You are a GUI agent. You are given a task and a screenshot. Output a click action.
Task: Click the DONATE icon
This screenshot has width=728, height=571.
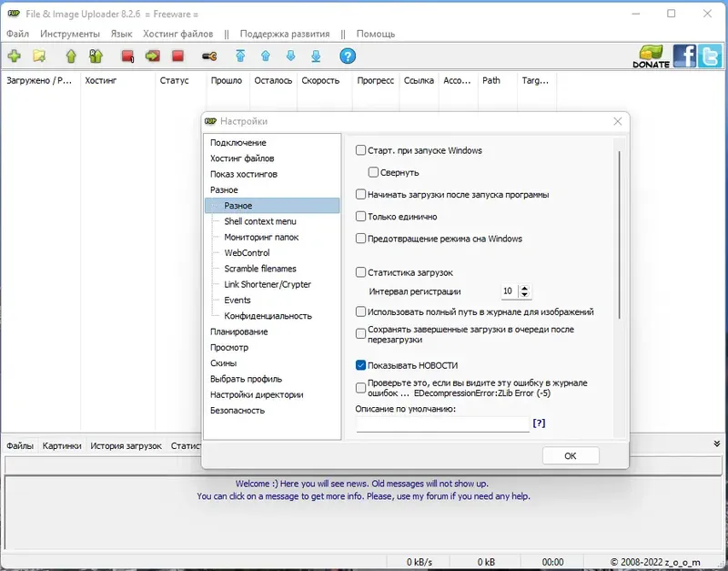(x=651, y=56)
